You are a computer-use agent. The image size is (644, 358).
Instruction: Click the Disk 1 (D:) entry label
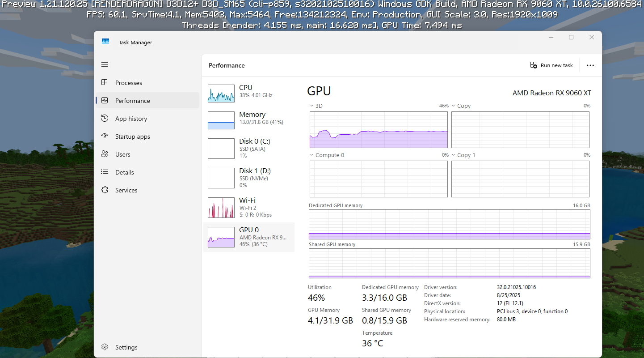point(255,171)
